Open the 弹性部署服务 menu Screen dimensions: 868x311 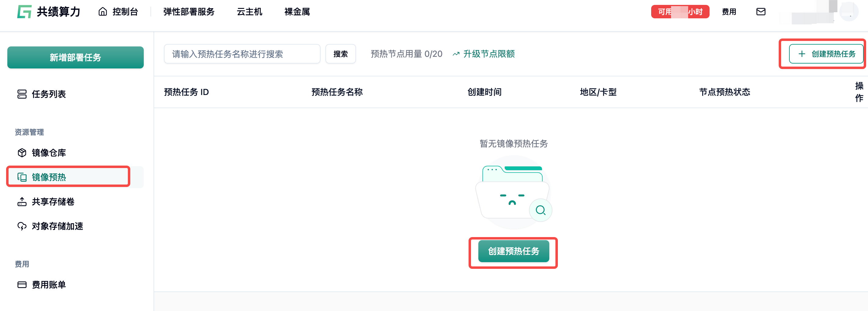point(189,12)
